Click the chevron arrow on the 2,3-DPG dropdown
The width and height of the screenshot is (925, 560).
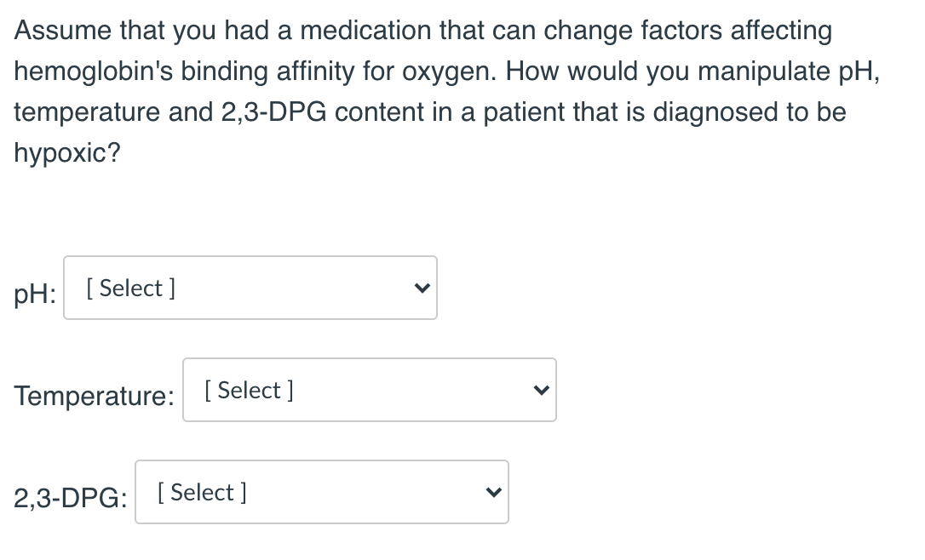tap(493, 492)
